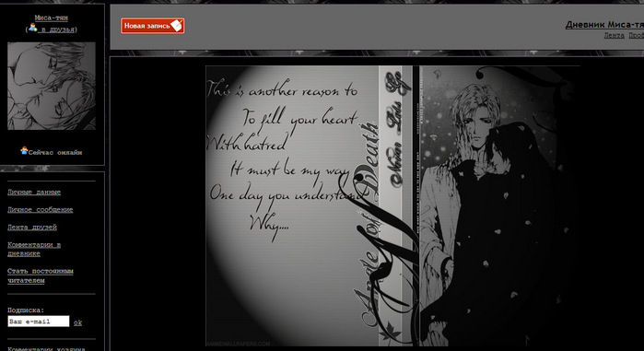Click Стать постоянным читателем link
The image size is (644, 351).
[41, 275]
